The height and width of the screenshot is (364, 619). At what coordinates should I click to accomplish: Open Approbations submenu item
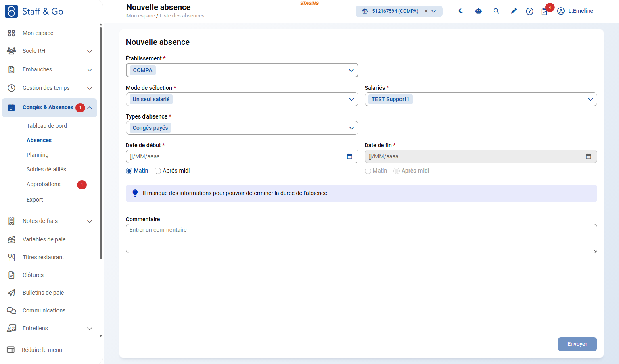click(44, 184)
